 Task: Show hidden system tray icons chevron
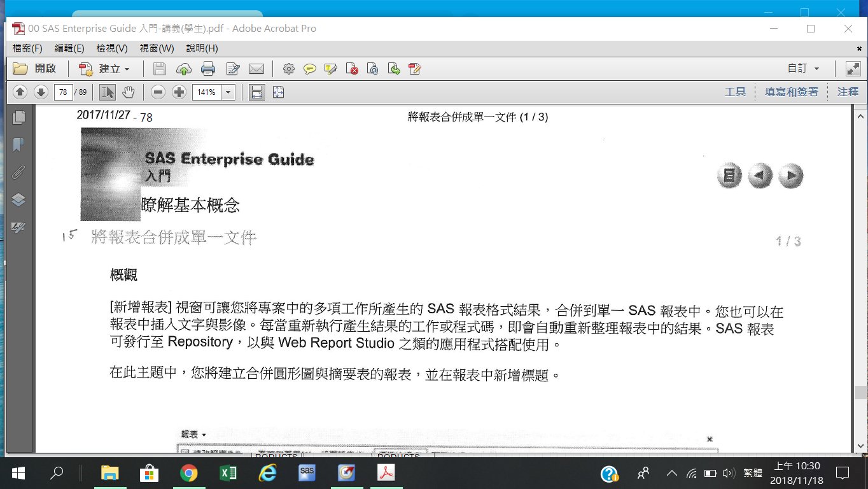point(671,473)
